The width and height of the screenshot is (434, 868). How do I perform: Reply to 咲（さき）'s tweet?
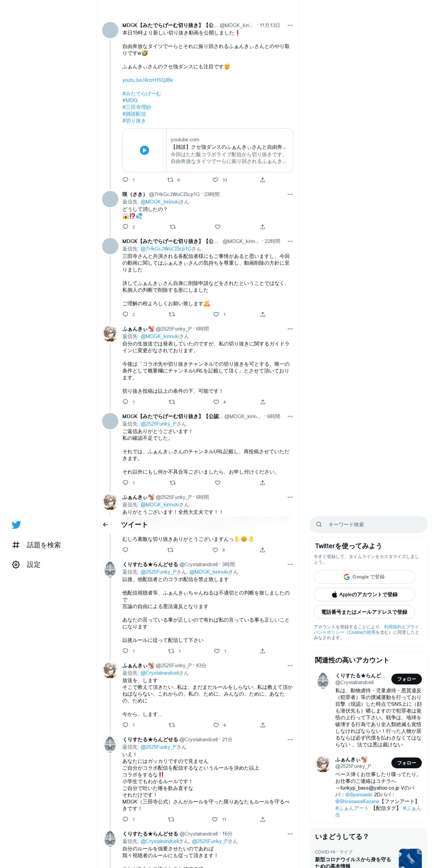[x=125, y=227]
